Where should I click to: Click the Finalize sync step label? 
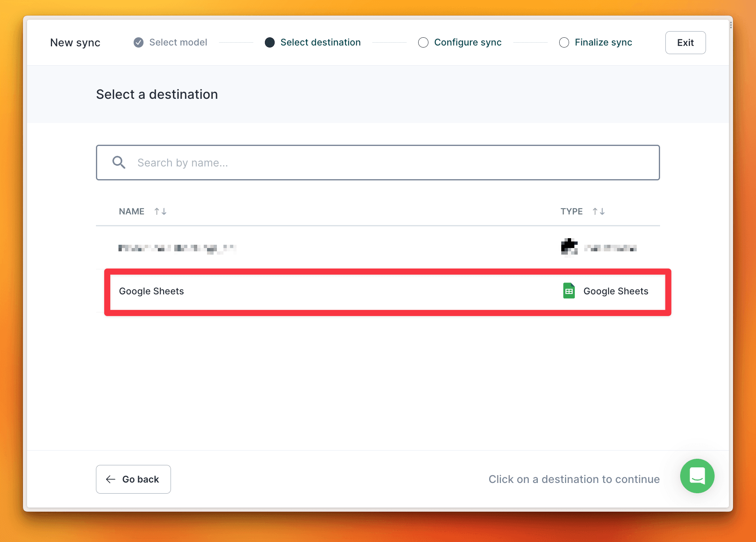[x=603, y=43]
